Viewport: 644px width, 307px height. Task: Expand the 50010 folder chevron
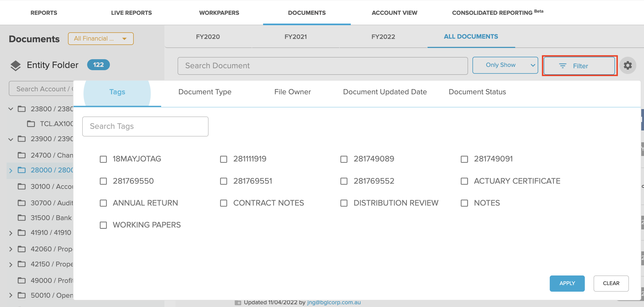(11, 295)
